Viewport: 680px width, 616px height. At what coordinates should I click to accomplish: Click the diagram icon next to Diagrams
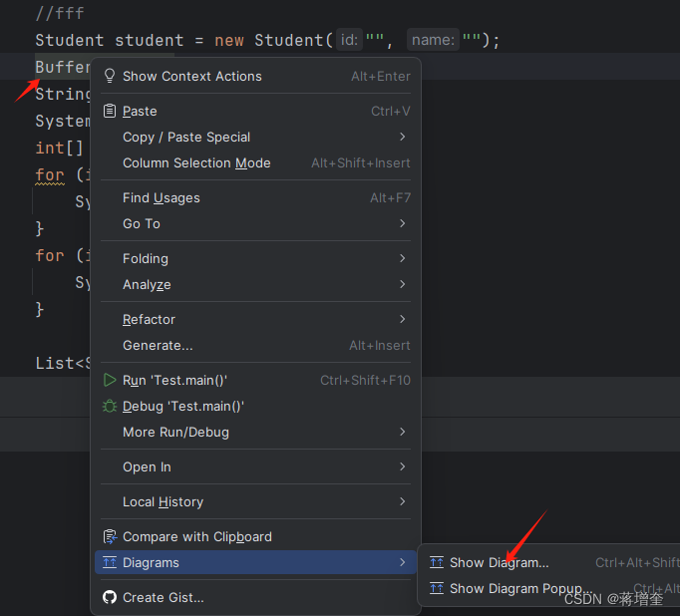point(110,563)
